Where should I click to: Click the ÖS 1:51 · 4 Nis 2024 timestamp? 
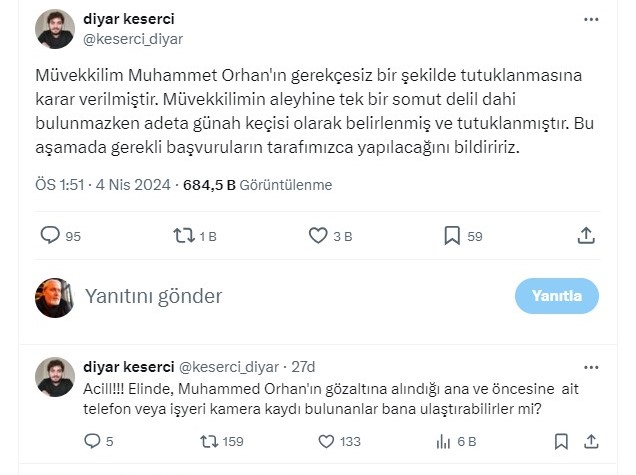[x=100, y=185]
